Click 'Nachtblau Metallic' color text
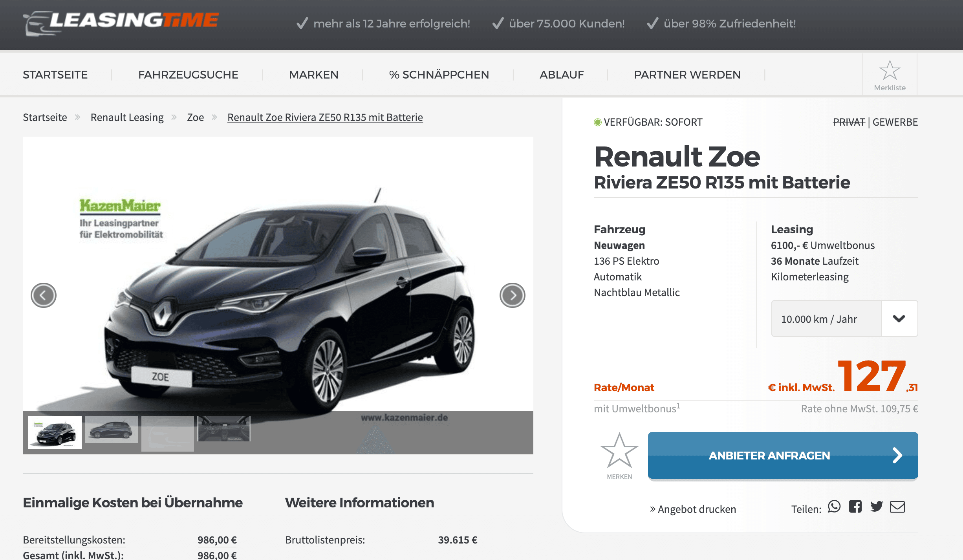The image size is (963, 560). 637,293
